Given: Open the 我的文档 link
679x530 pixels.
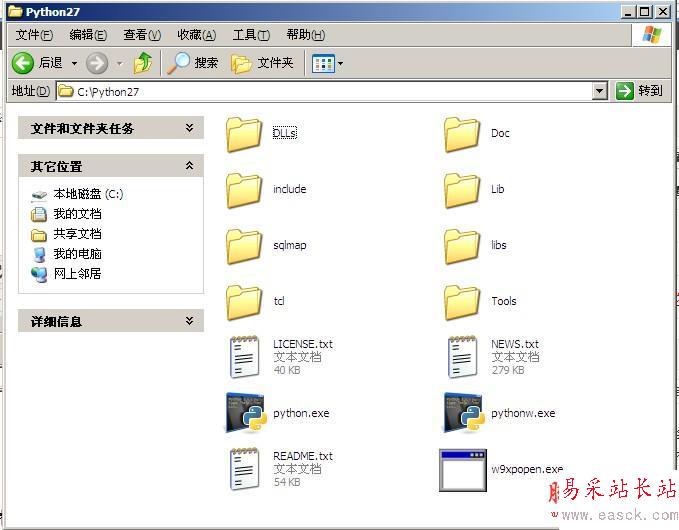Looking at the screenshot, I should click(78, 213).
